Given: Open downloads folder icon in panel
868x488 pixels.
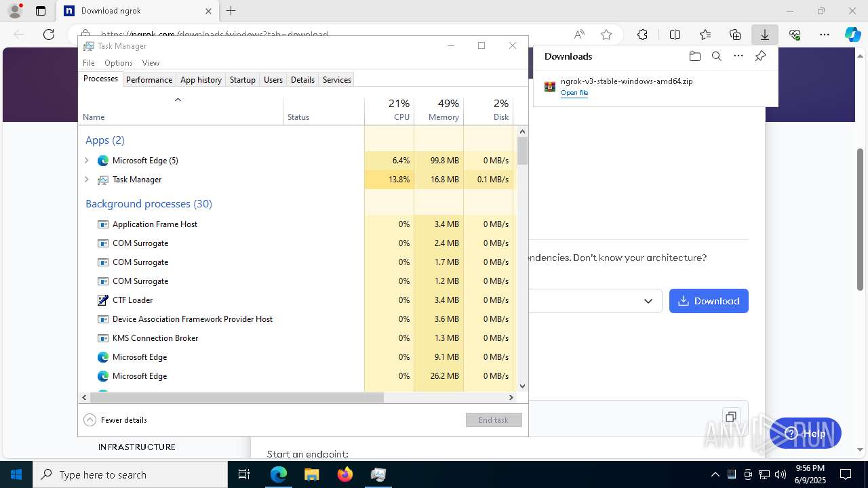Looking at the screenshot, I should 694,56.
